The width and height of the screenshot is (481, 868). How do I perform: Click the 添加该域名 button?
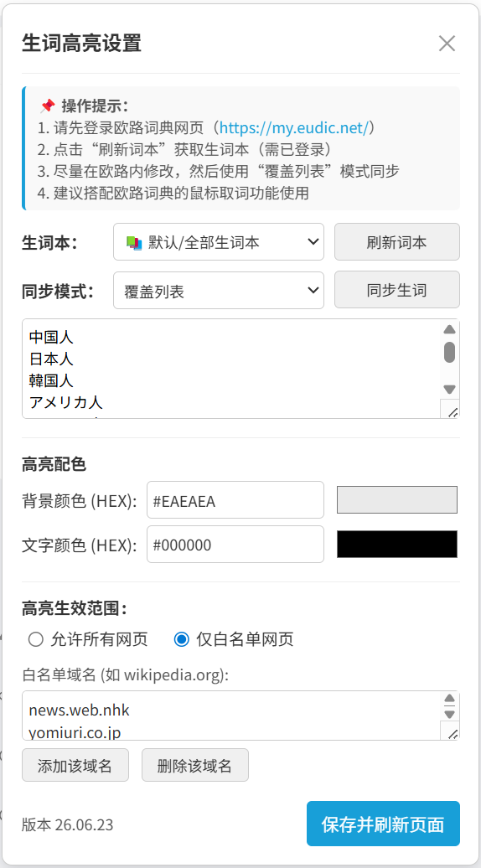click(75, 765)
